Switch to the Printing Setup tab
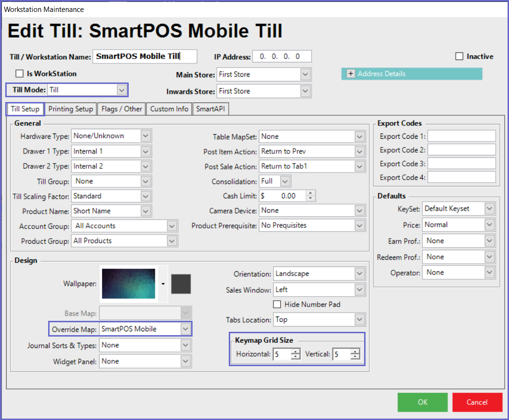Viewport: 509px width, 420px height. click(71, 109)
